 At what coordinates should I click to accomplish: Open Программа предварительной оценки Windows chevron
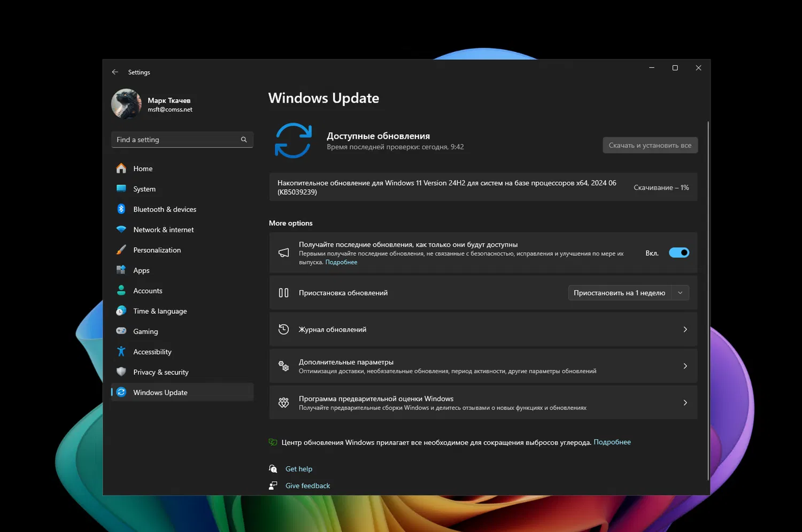point(685,403)
